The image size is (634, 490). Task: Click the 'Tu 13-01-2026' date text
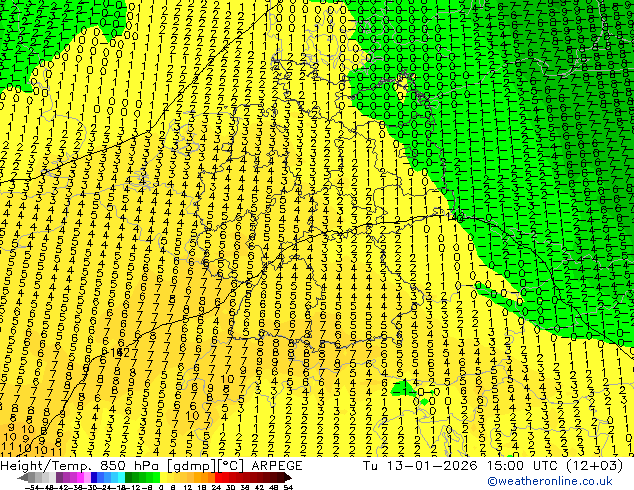tap(420, 465)
